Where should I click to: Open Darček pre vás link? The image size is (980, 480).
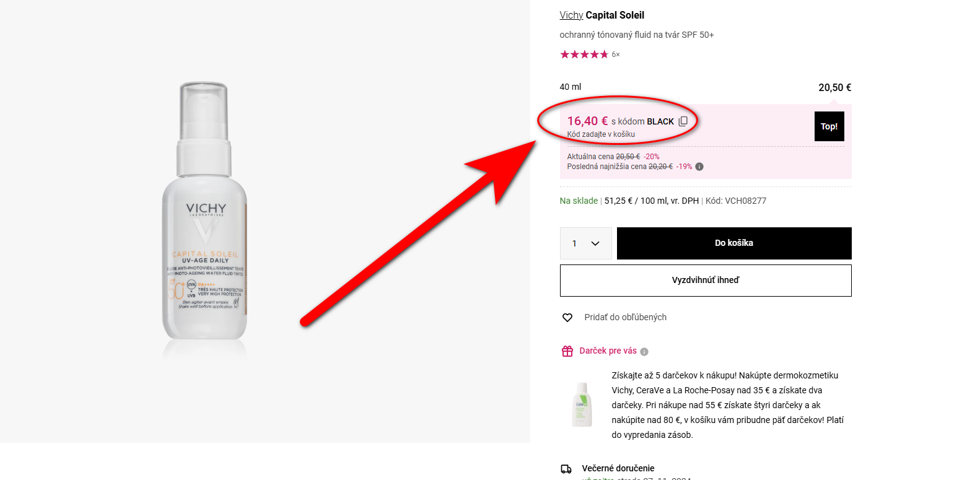[608, 351]
